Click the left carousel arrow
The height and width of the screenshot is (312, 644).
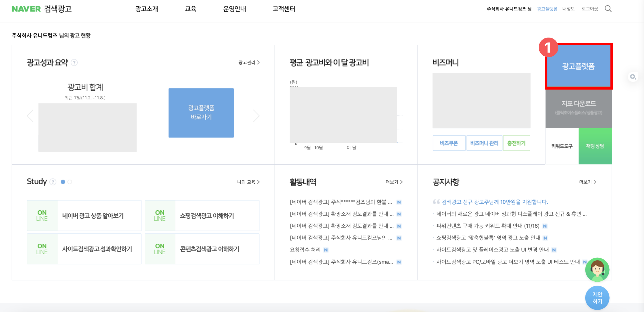pos(30,116)
